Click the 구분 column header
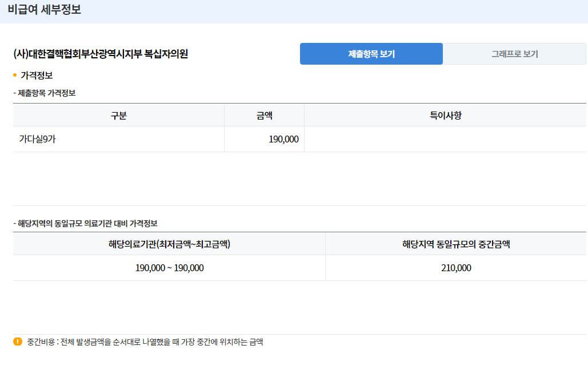The image size is (588, 377). [118, 115]
